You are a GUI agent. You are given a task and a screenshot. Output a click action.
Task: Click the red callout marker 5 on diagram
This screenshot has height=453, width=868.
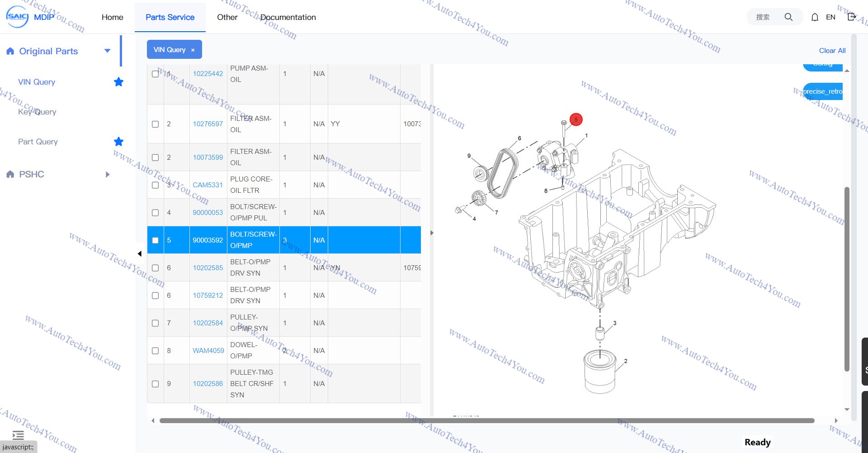coord(576,119)
